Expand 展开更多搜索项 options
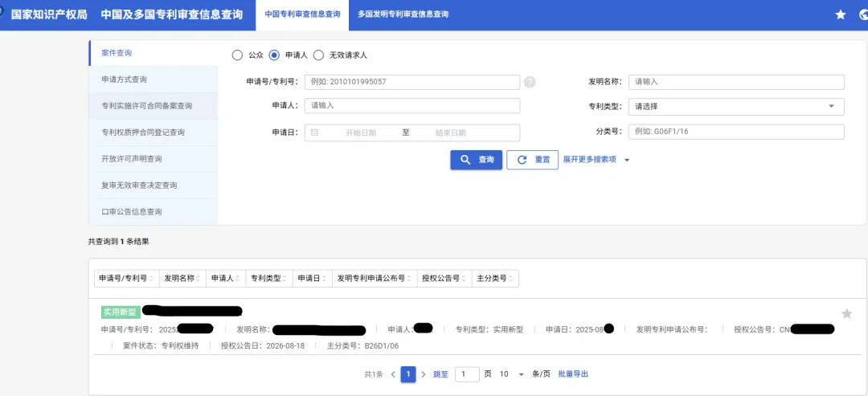The height and width of the screenshot is (396, 868). [x=596, y=160]
